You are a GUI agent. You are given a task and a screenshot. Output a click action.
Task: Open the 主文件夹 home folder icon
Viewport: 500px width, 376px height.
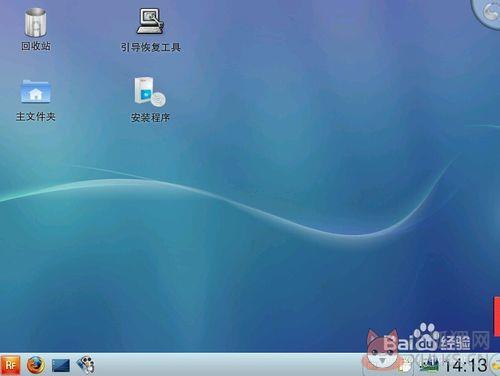(x=35, y=91)
